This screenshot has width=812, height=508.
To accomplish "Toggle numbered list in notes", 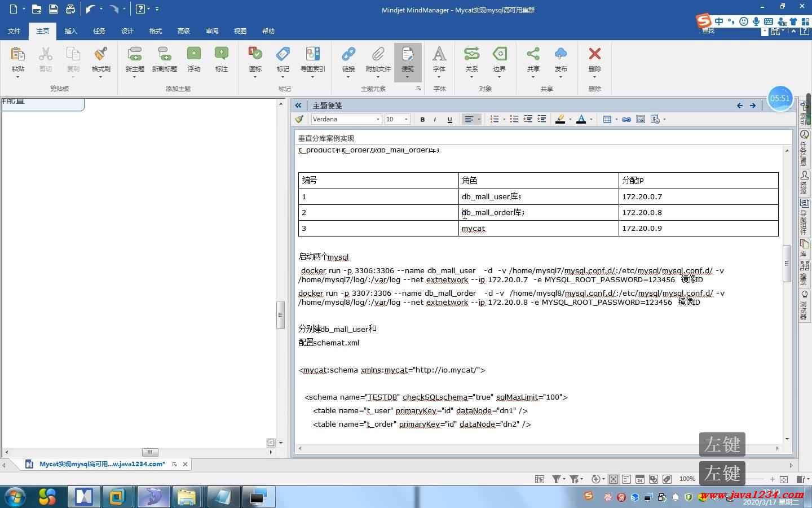I will pyautogui.click(x=495, y=119).
